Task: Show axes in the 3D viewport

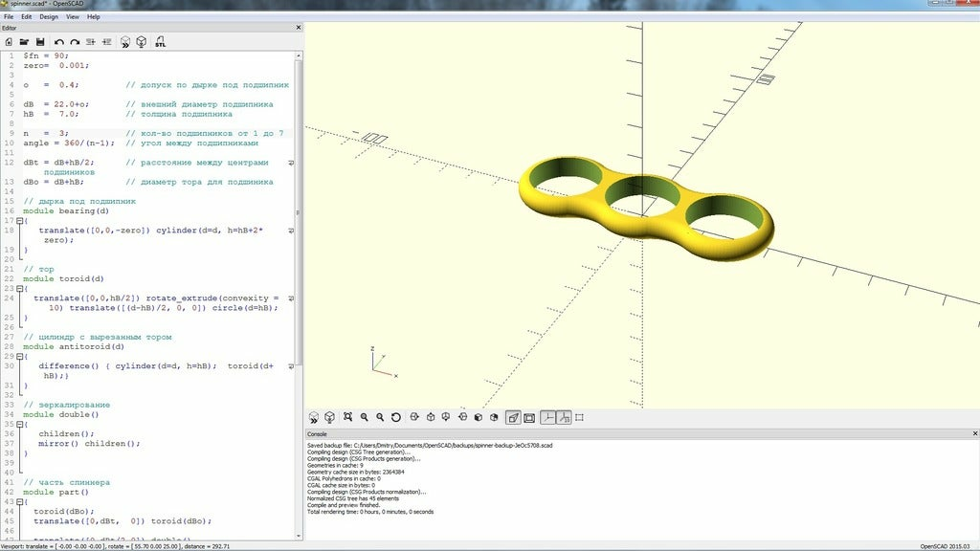Action: (546, 417)
